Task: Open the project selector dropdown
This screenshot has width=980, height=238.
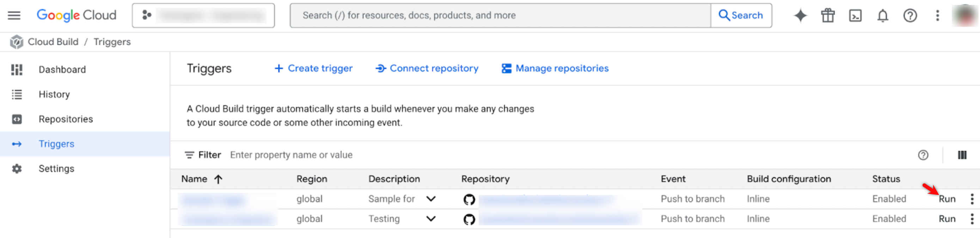Action: (x=203, y=15)
